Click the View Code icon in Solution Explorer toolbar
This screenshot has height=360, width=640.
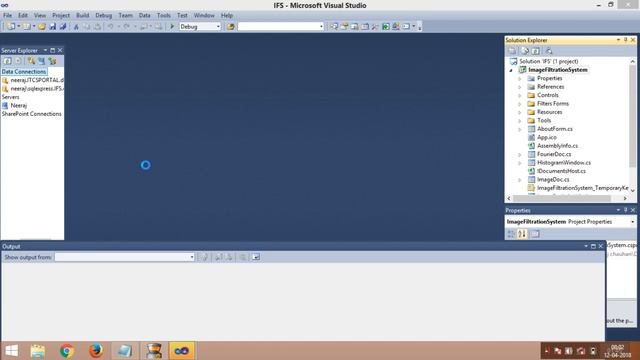549,51
